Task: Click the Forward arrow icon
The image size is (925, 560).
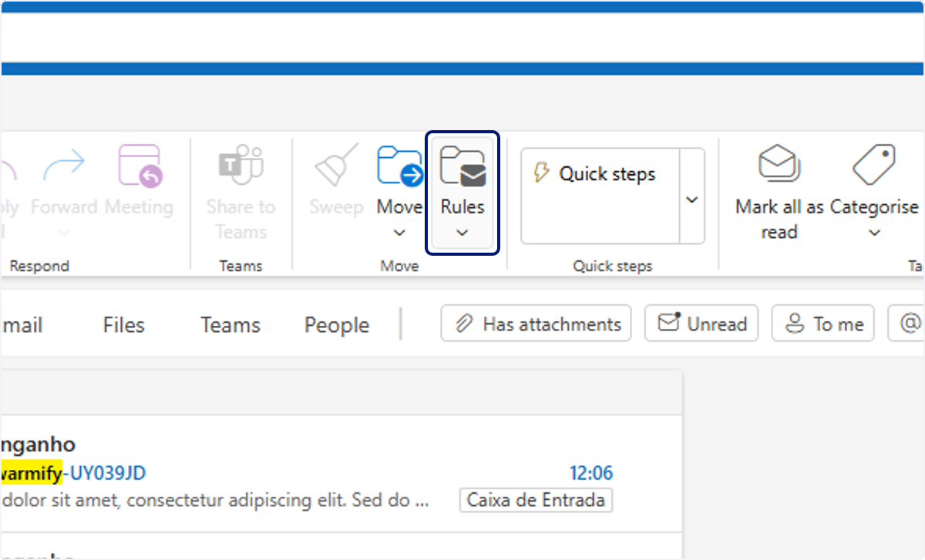Action: tap(64, 166)
